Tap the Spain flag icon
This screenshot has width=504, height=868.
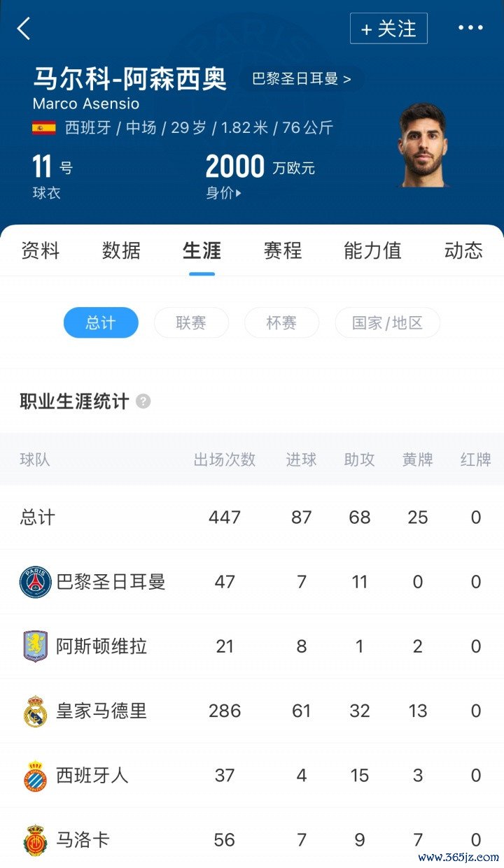(44, 128)
